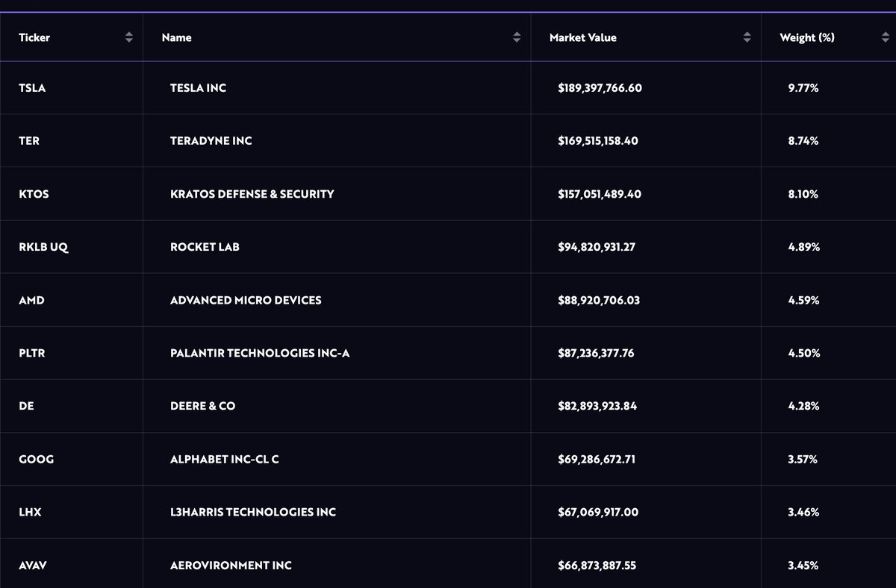Select the GOOG ticker cell
This screenshot has height=588, width=896.
[x=36, y=459]
